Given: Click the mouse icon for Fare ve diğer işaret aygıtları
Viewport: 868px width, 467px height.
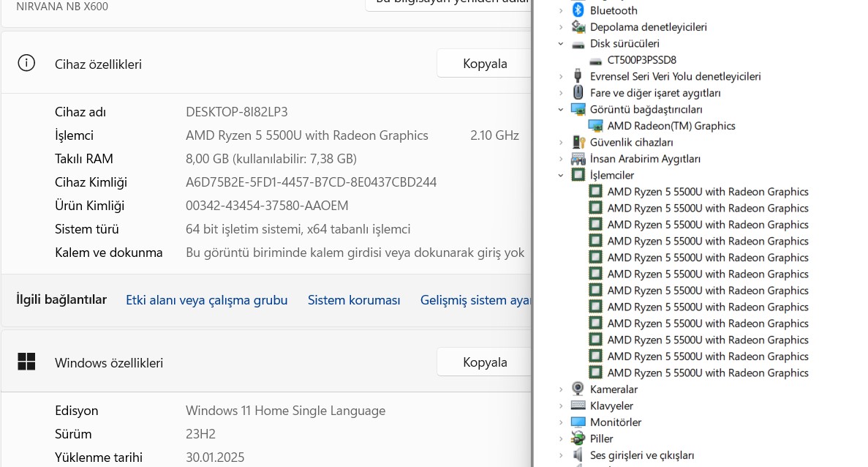Looking at the screenshot, I should (x=578, y=92).
